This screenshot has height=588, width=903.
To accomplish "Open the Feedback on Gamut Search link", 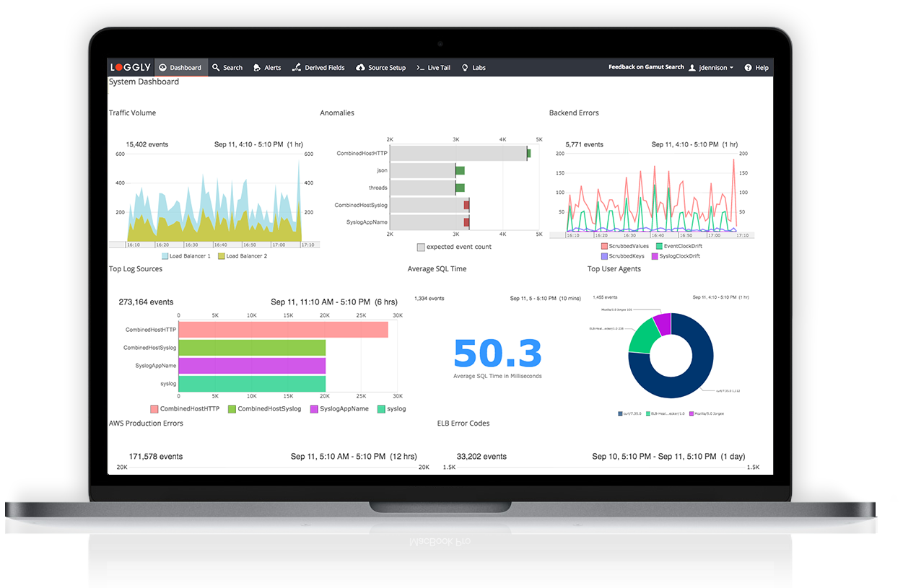I will (x=646, y=67).
